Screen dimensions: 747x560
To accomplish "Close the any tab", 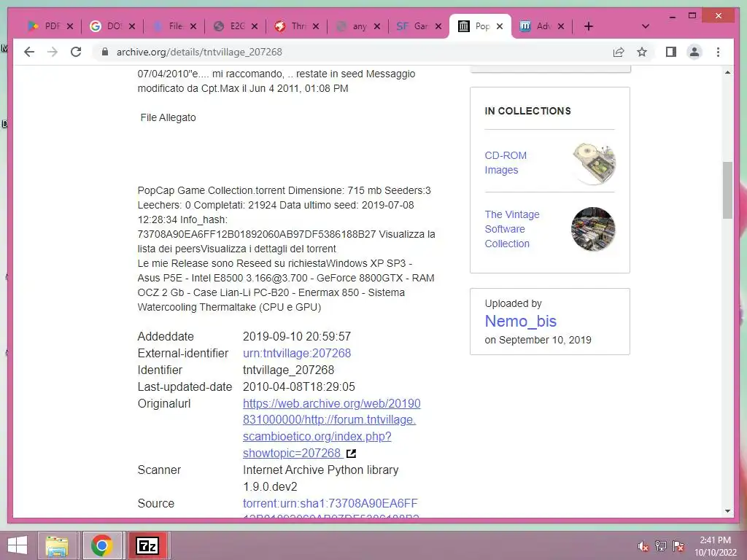I will click(377, 26).
